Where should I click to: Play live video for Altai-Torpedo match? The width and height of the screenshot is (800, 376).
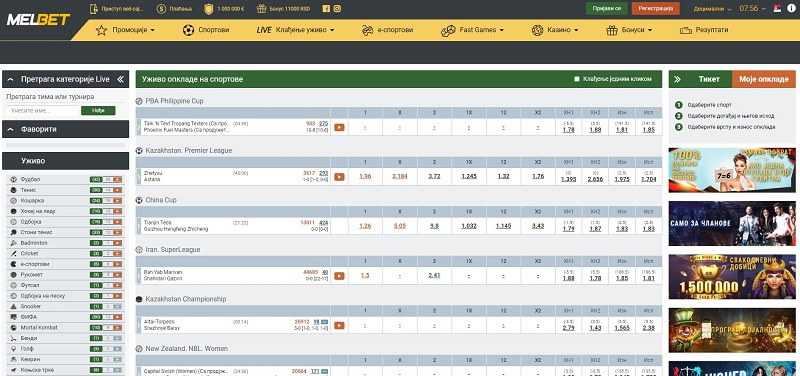[x=339, y=325]
